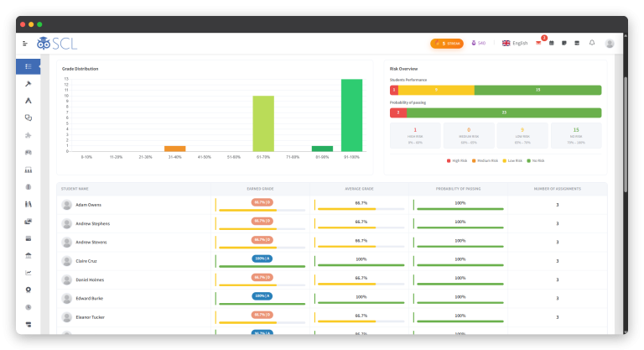Click the High Risk card showing 1
This screenshot has width=644, height=350.
[415, 135]
